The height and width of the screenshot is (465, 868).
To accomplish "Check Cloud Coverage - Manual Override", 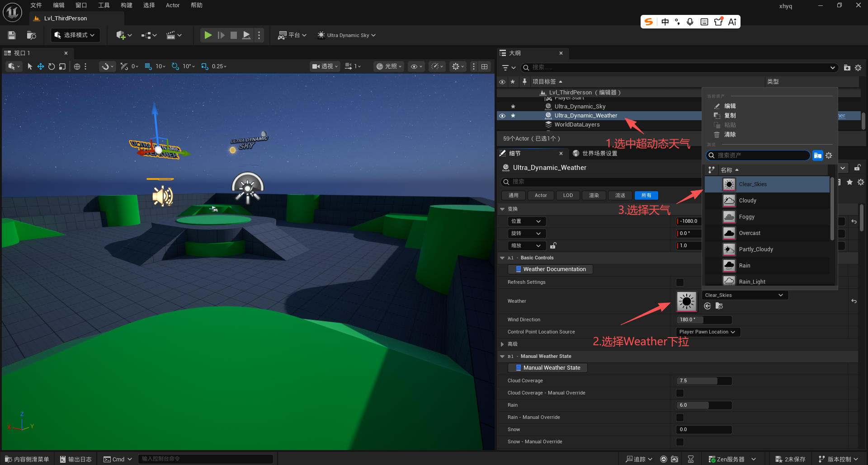I will click(680, 393).
